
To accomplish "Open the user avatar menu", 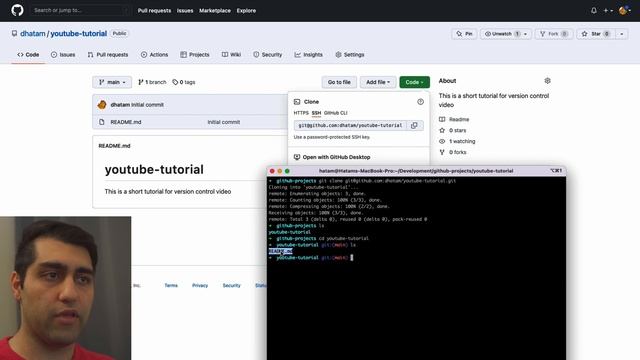I will coord(624,11).
